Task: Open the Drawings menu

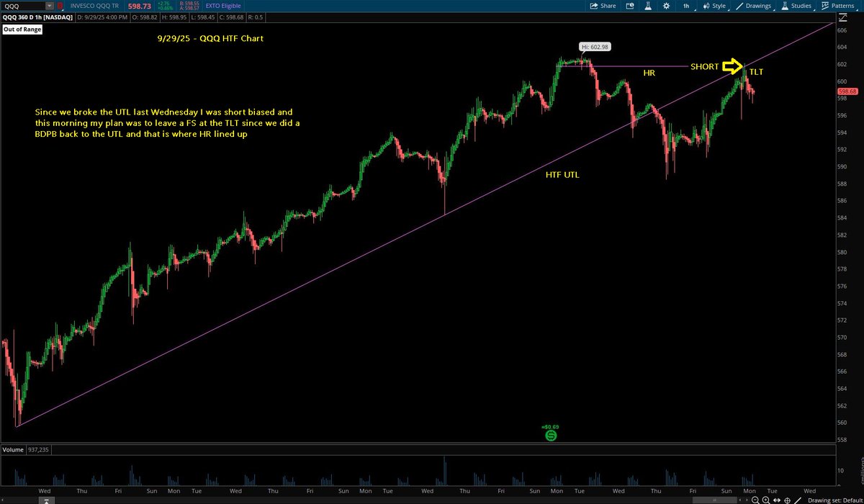Action: point(753,6)
